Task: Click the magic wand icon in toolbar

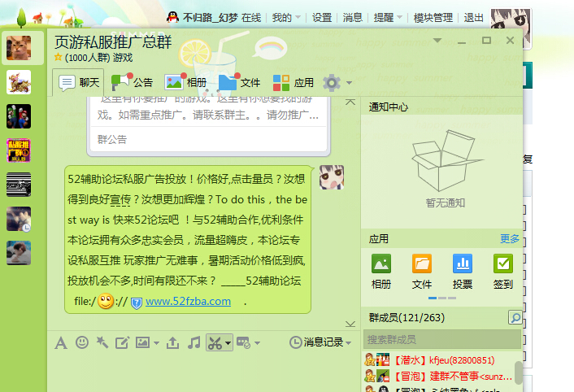Action: (102, 343)
